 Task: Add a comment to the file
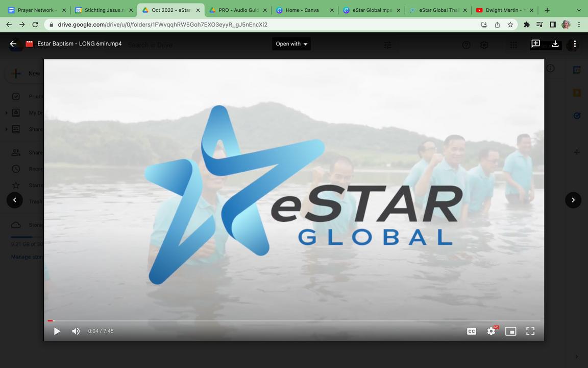coord(535,44)
